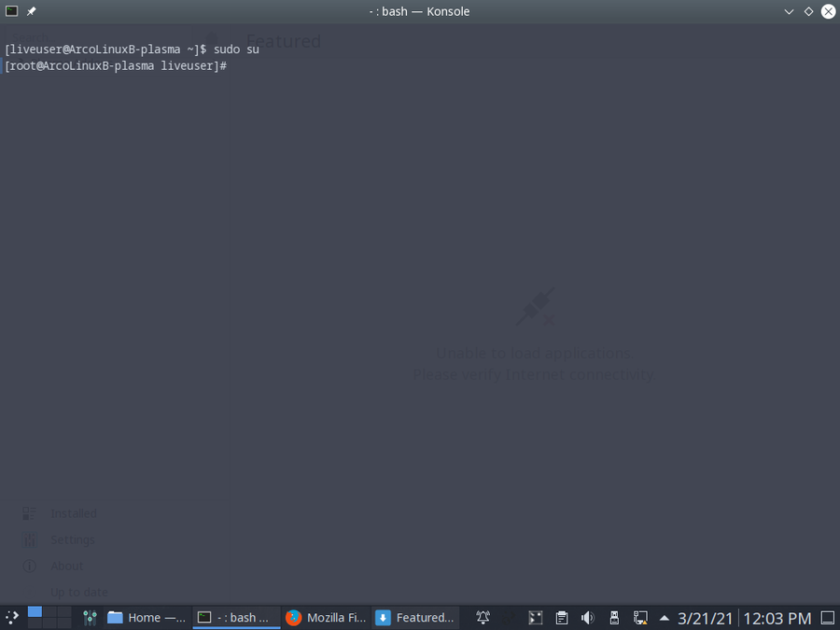Open the Konsole window menu icon
The image size is (840, 630).
(x=11, y=11)
